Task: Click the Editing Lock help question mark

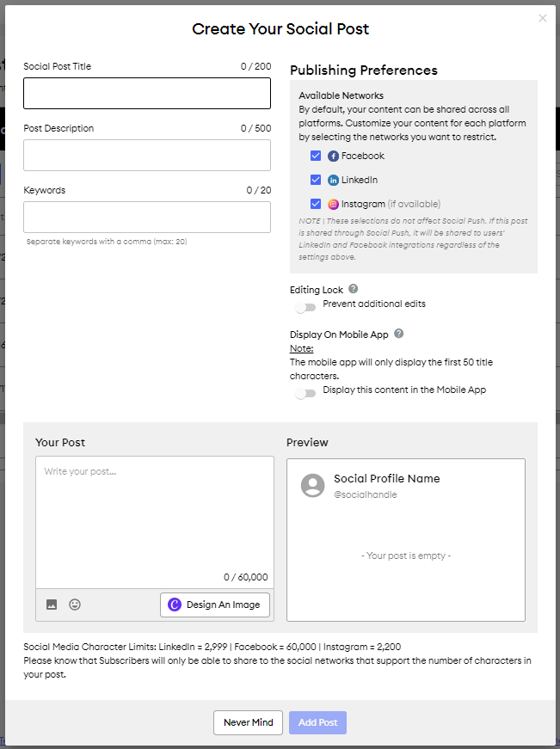Action: [353, 289]
